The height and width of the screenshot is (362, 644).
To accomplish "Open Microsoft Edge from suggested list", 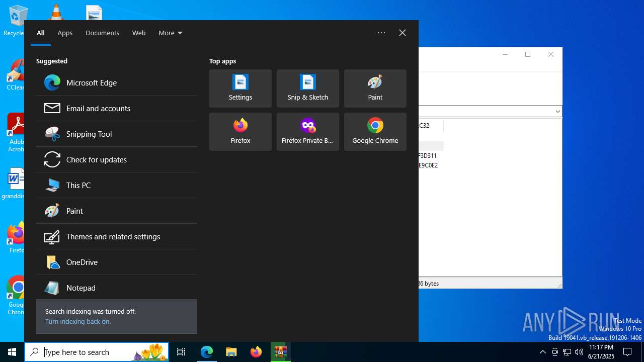I will click(117, 82).
